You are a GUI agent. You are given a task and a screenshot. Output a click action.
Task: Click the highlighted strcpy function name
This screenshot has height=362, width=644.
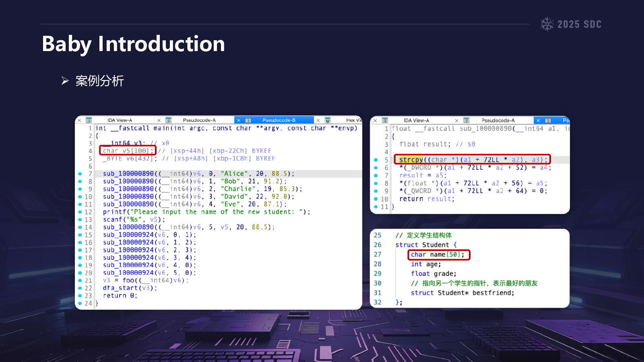(x=411, y=160)
